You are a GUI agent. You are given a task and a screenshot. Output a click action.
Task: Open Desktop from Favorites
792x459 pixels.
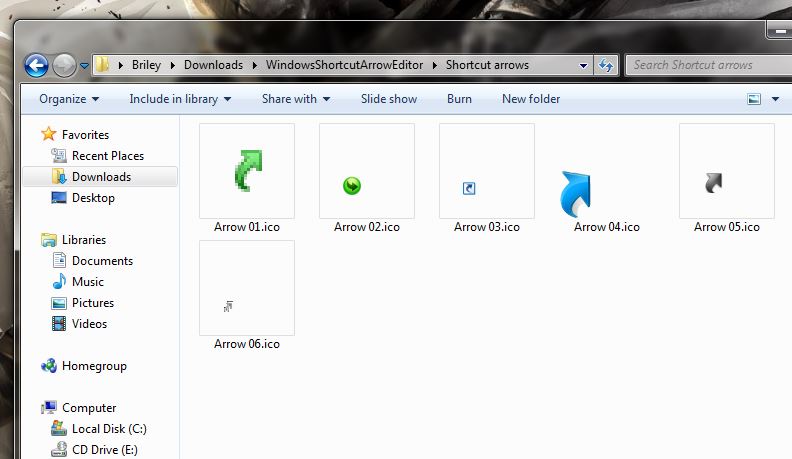tap(93, 198)
